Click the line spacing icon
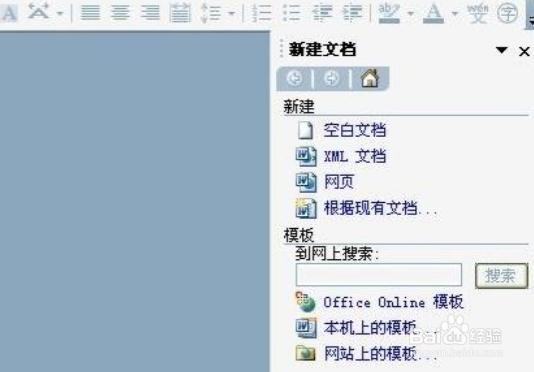534x372 pixels. point(210,13)
